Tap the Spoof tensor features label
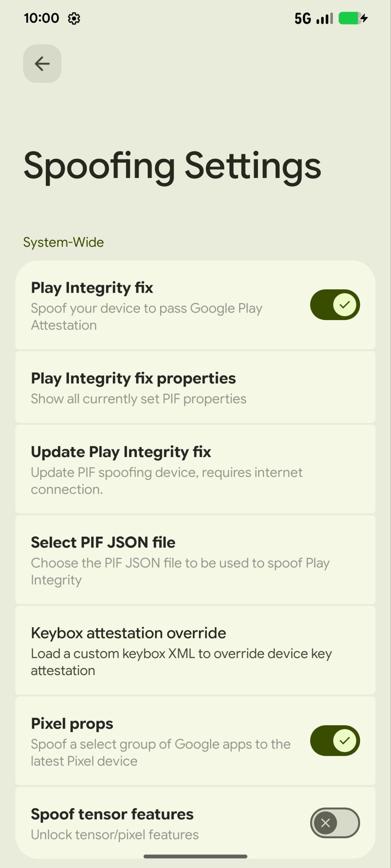 112,814
